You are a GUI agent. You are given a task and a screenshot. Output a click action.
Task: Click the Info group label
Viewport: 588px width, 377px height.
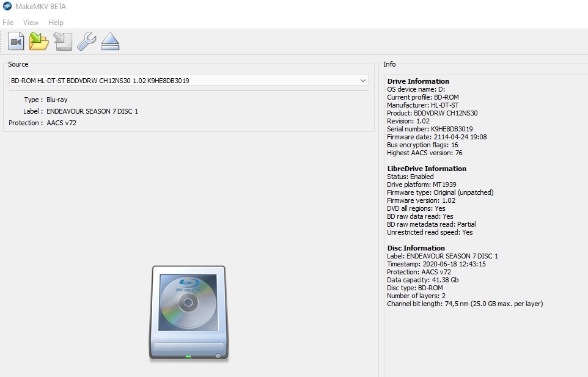click(x=389, y=64)
